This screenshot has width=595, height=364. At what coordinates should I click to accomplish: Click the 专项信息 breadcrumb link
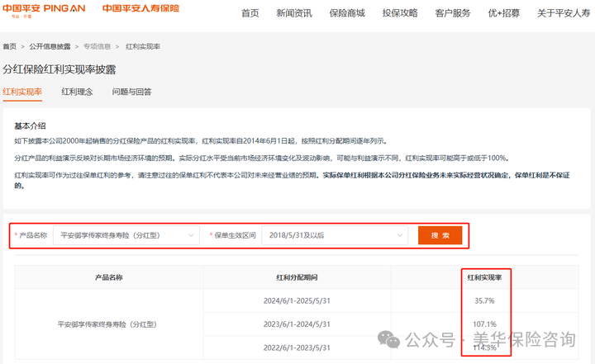97,47
